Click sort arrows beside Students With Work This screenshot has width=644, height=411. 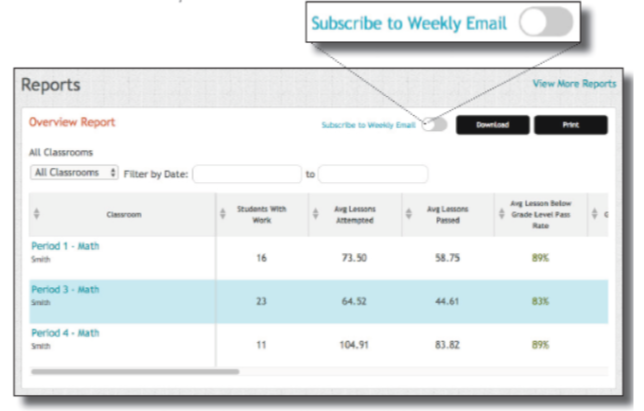[223, 213]
